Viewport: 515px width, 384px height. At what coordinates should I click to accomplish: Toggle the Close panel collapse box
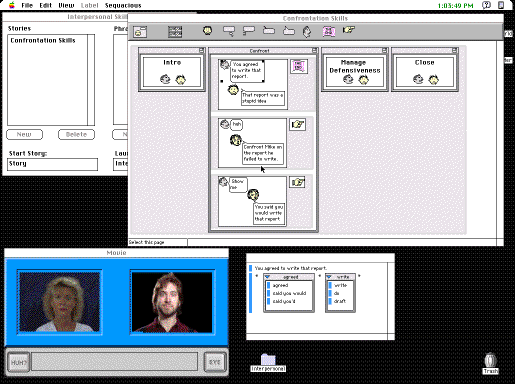[x=455, y=50]
